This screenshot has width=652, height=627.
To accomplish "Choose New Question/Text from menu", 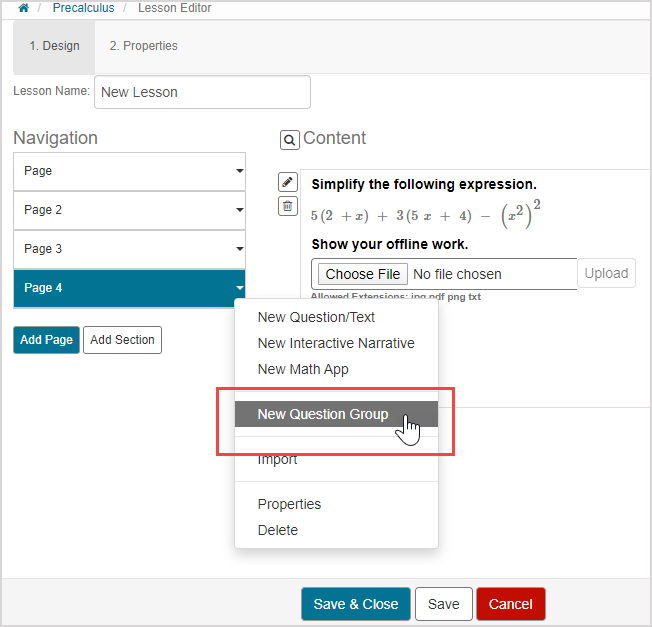I will click(x=316, y=317).
